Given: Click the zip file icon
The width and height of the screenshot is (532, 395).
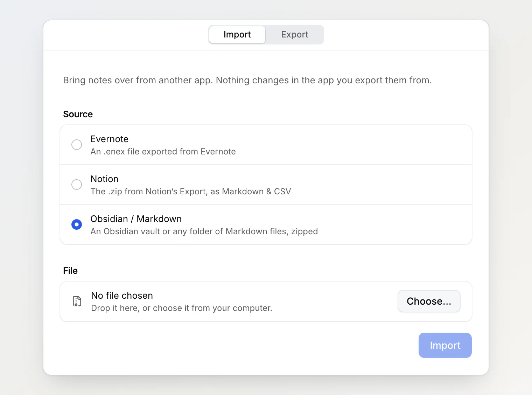Looking at the screenshot, I should coord(77,301).
